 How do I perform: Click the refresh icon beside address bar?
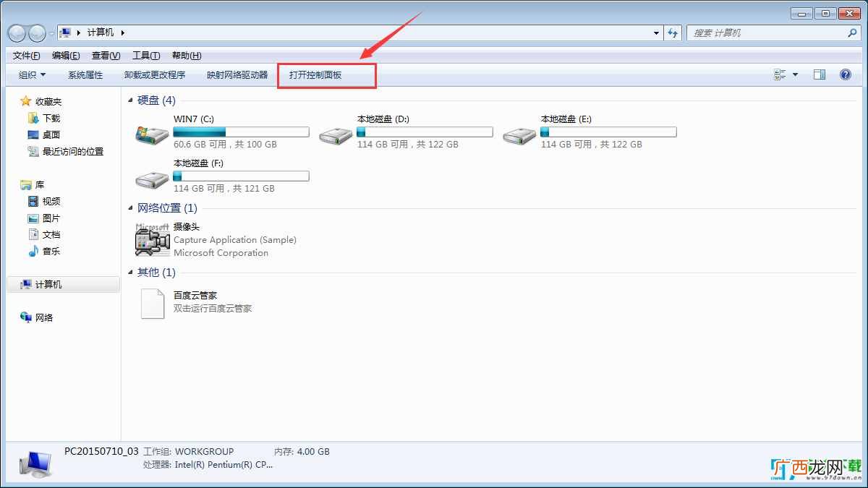click(673, 33)
